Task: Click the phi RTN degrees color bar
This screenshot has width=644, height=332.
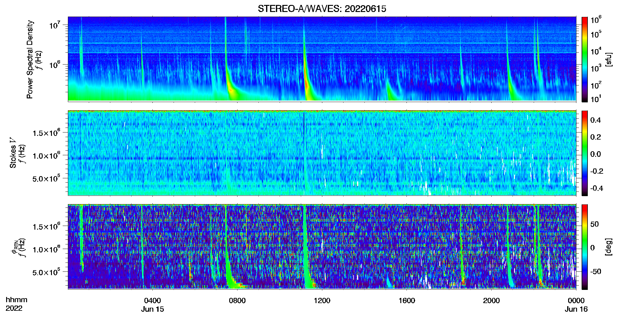Action: tap(584, 247)
